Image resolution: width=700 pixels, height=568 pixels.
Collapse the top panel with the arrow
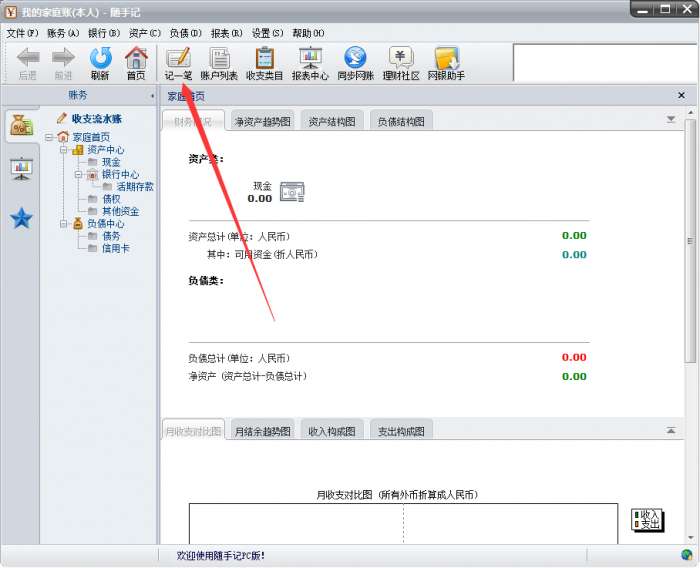tap(671, 119)
